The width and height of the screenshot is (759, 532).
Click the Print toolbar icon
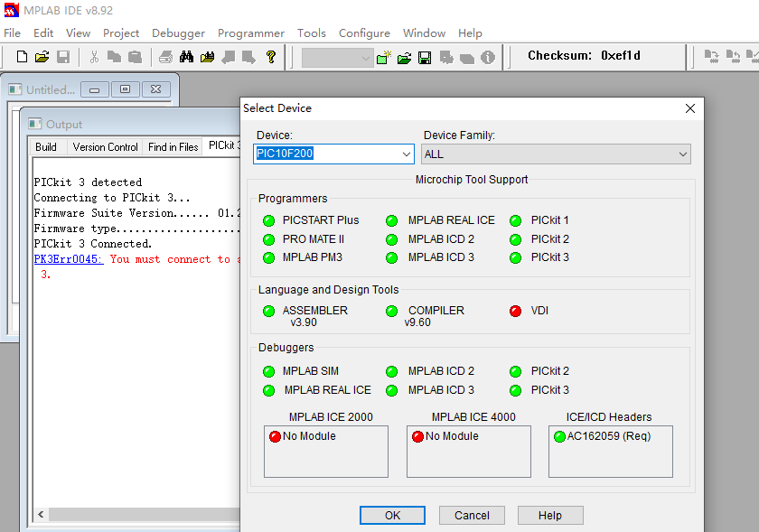pyautogui.click(x=165, y=57)
